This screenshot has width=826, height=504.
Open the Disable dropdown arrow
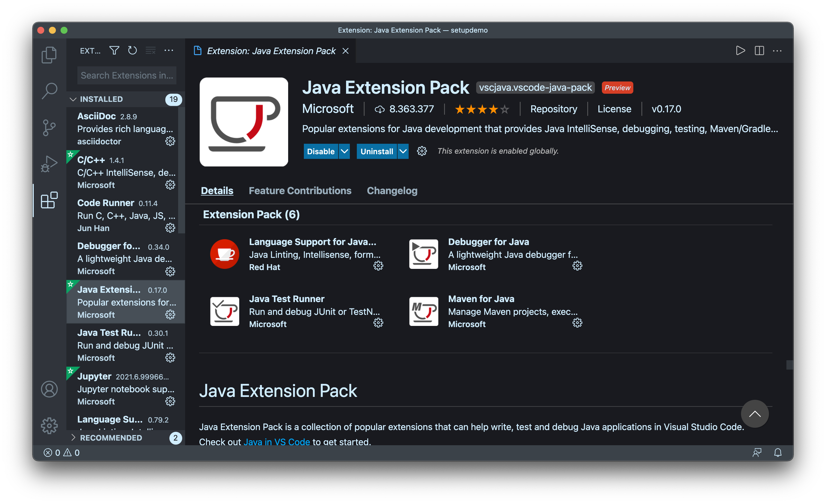[x=344, y=151]
